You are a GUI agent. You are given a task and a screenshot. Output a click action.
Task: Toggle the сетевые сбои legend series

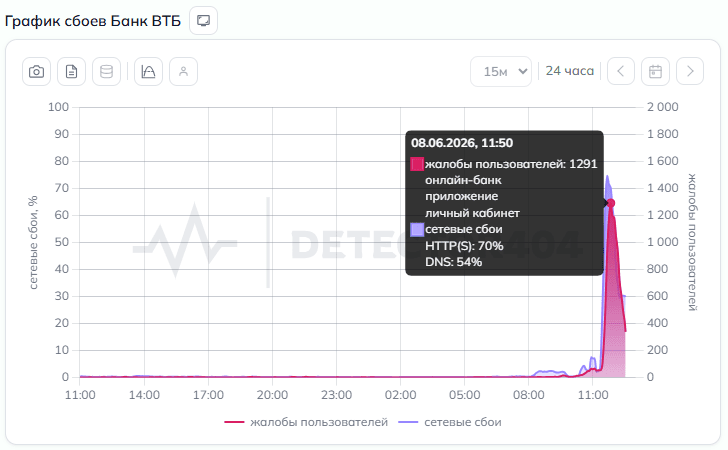click(x=450, y=422)
